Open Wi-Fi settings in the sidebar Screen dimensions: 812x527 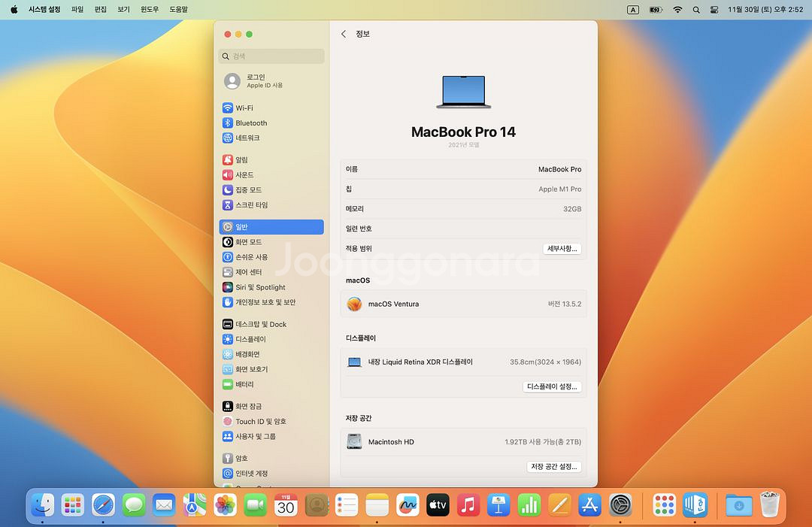(271, 108)
